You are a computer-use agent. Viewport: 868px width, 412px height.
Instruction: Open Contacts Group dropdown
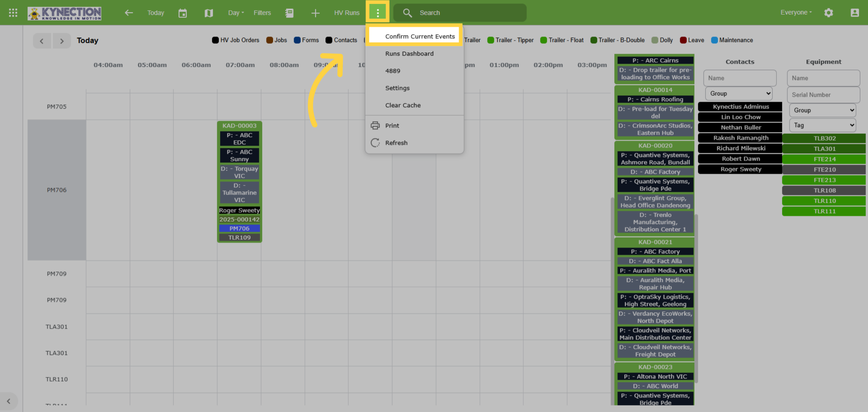point(739,93)
